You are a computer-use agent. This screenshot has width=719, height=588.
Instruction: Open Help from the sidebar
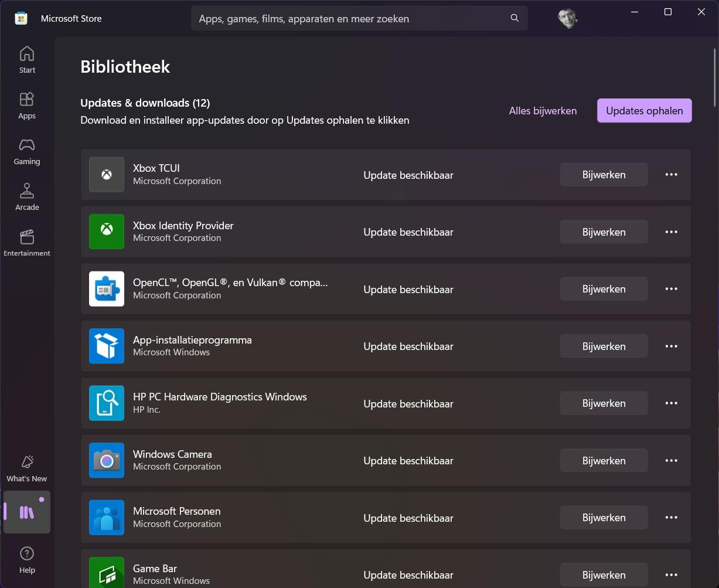coord(26,559)
